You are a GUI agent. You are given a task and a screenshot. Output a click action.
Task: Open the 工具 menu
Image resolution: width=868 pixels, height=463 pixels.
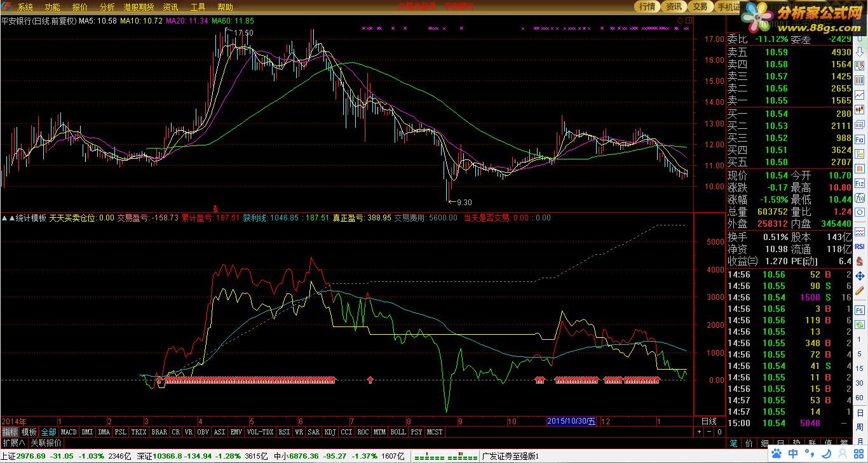pos(198,7)
